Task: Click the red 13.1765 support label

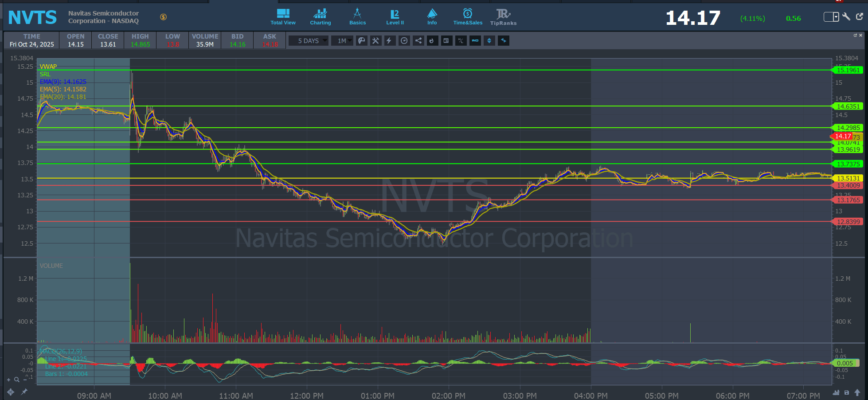Action: click(x=848, y=200)
